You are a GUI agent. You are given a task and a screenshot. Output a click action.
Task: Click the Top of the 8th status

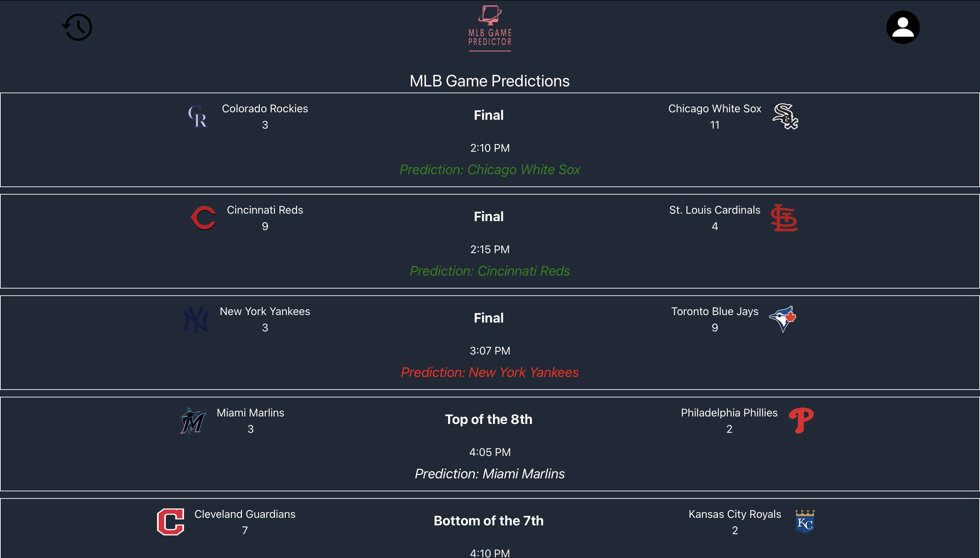click(489, 419)
